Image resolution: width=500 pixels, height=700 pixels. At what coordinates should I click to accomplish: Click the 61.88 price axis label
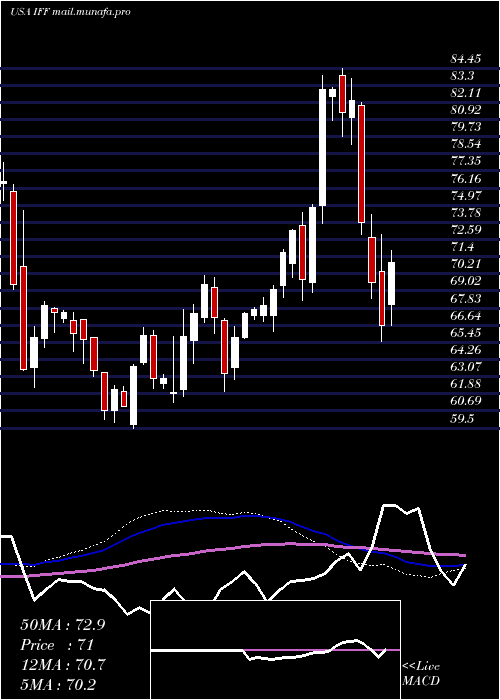[466, 383]
